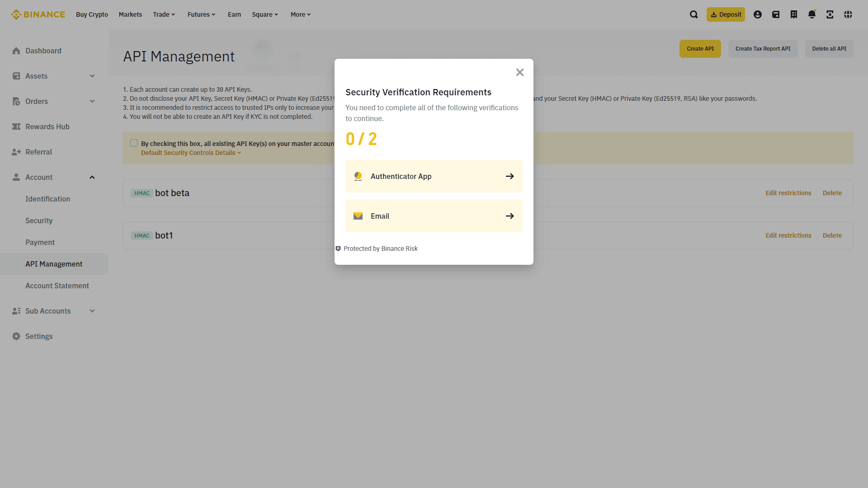
Task: Click the Dashboard home icon
Action: pos(16,51)
